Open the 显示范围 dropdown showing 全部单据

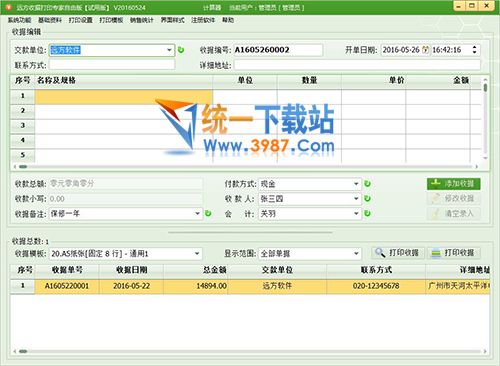[356, 254]
